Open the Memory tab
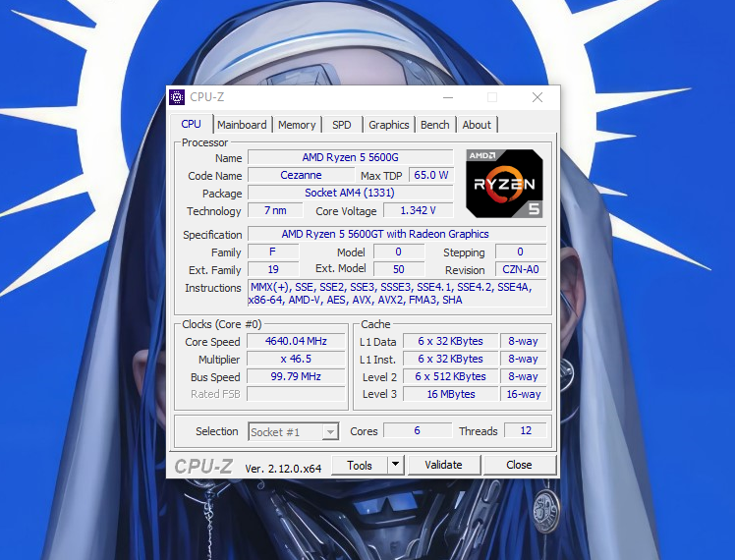This screenshot has width=735, height=560. tap(297, 125)
